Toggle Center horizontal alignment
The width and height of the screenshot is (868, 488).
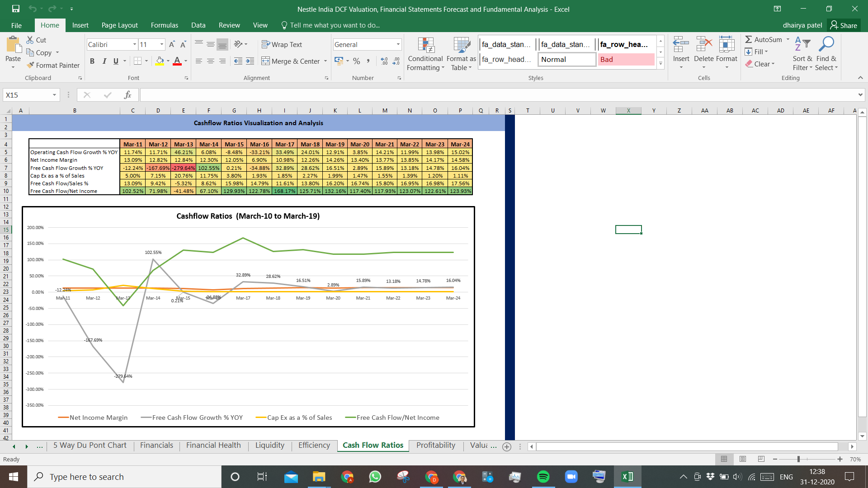pos(211,61)
